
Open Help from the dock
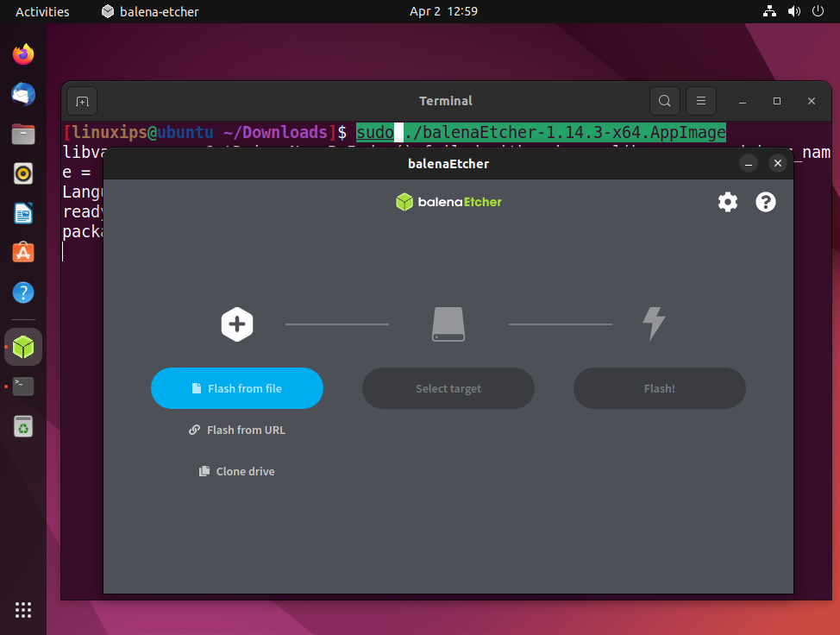point(23,292)
